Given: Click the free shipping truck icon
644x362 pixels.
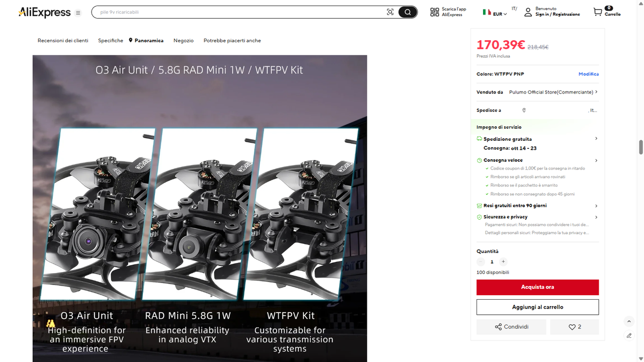Looking at the screenshot, I should coord(479,139).
